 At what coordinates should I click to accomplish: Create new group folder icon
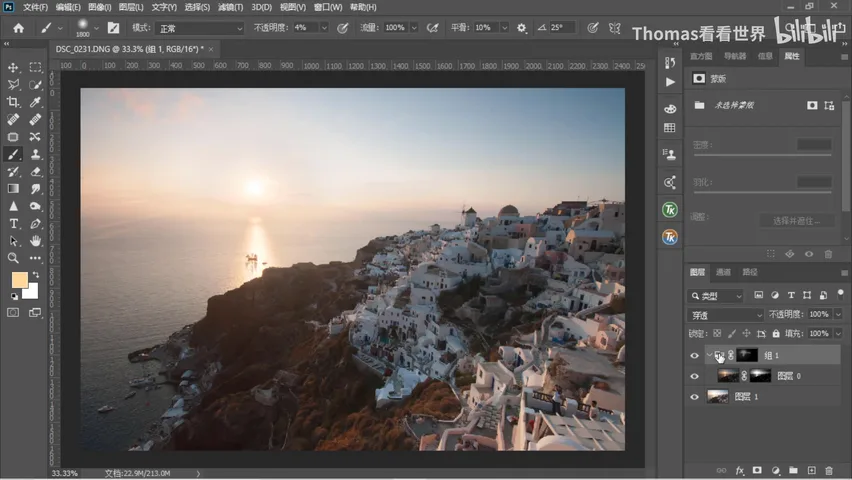coord(793,470)
